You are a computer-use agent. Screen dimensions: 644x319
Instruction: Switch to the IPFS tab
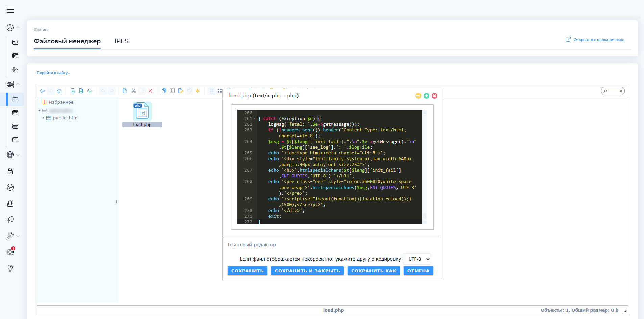[x=121, y=41]
